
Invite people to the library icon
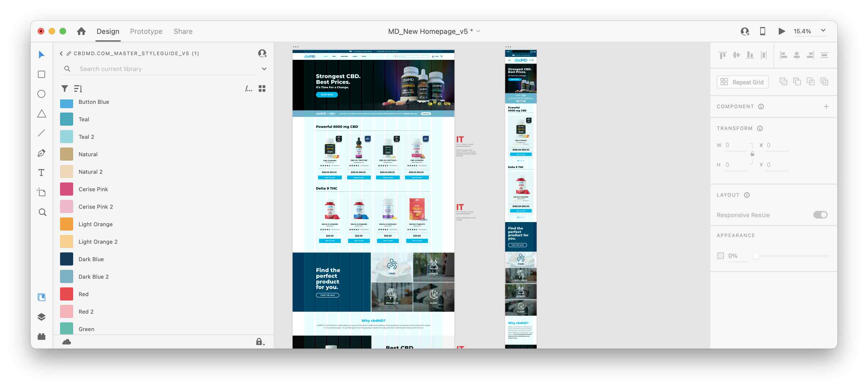(262, 53)
